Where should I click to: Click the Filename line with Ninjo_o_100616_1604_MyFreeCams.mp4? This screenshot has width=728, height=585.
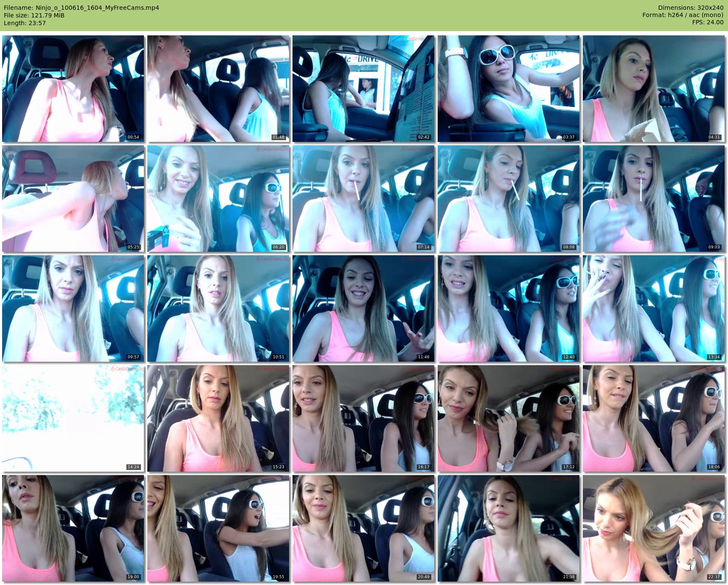(x=81, y=8)
